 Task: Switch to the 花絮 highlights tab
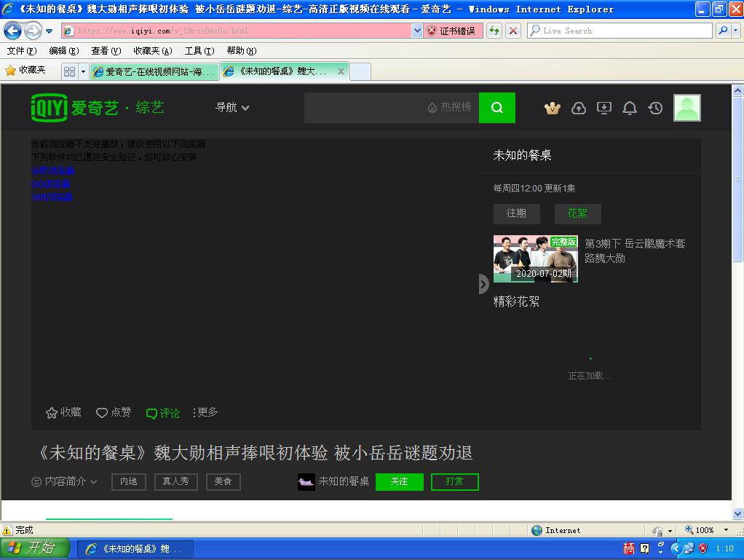click(577, 213)
